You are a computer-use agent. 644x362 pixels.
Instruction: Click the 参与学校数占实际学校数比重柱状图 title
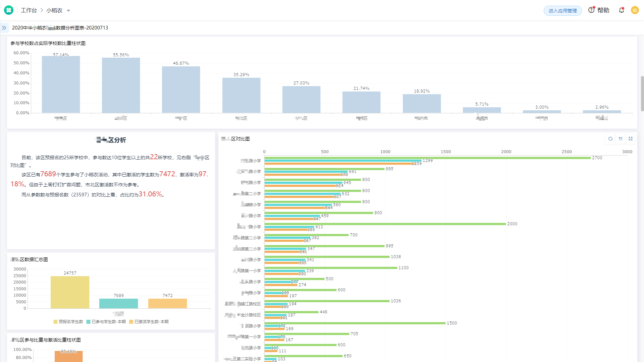click(x=48, y=43)
